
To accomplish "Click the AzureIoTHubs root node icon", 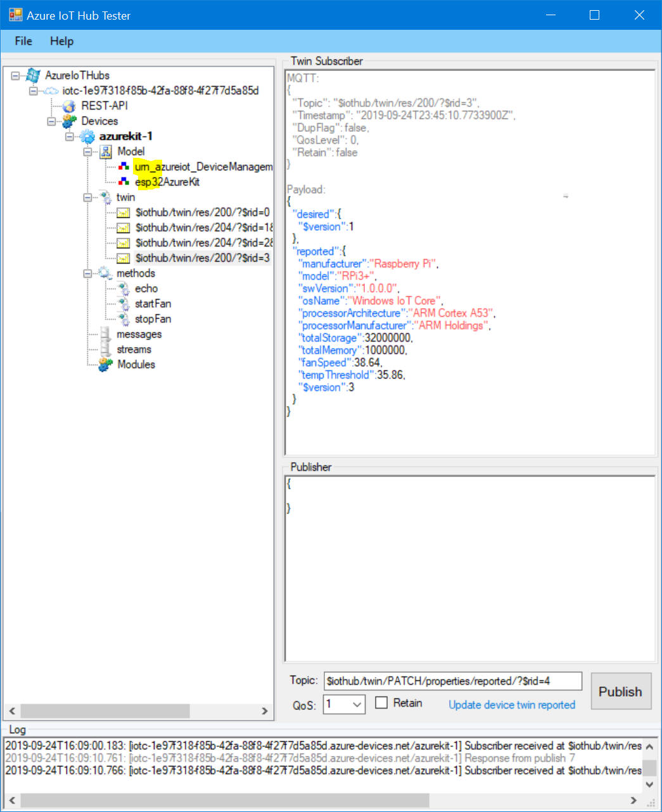I will pyautogui.click(x=33, y=75).
